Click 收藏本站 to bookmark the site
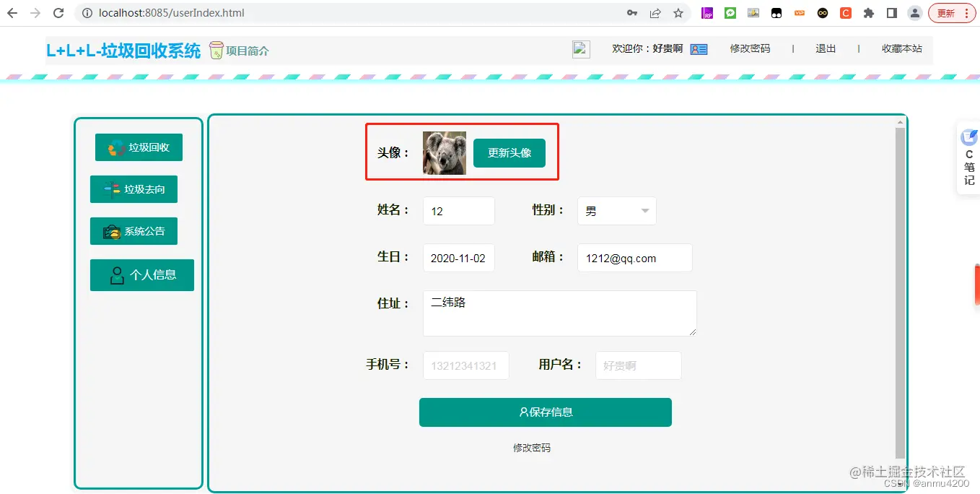Screen dimensions: 980x494 click(902, 48)
